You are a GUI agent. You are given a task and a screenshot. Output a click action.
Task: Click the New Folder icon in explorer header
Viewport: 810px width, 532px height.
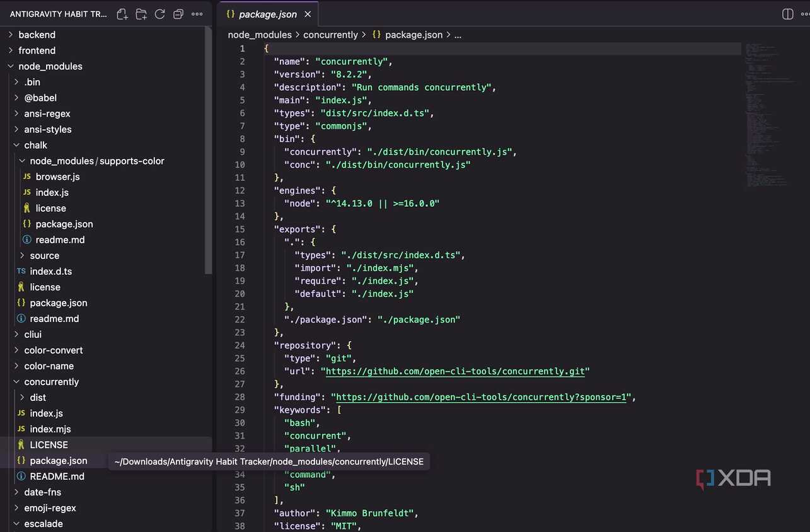click(141, 14)
